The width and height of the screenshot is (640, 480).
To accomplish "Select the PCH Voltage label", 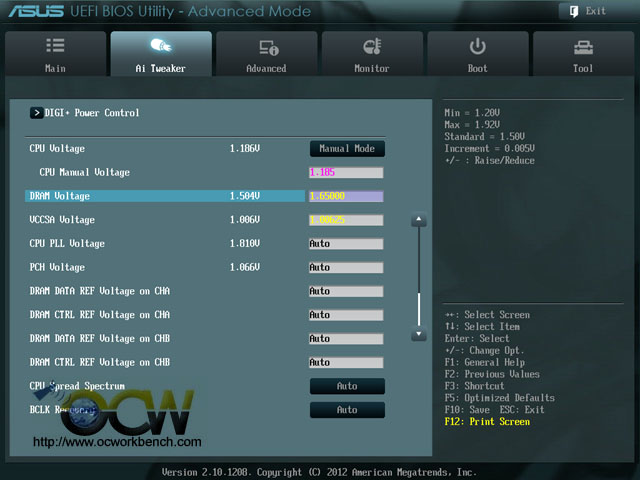I will click(57, 267).
